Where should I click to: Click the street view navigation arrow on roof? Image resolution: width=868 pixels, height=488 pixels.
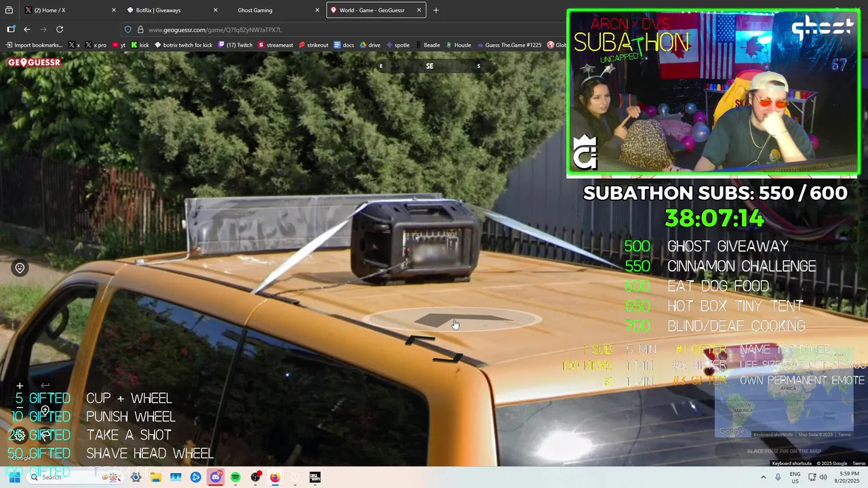[x=463, y=320]
